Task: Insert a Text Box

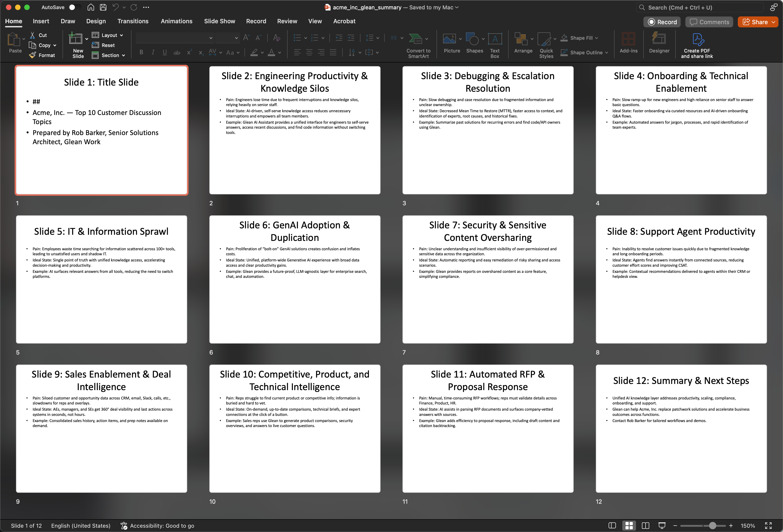Action: pyautogui.click(x=495, y=46)
